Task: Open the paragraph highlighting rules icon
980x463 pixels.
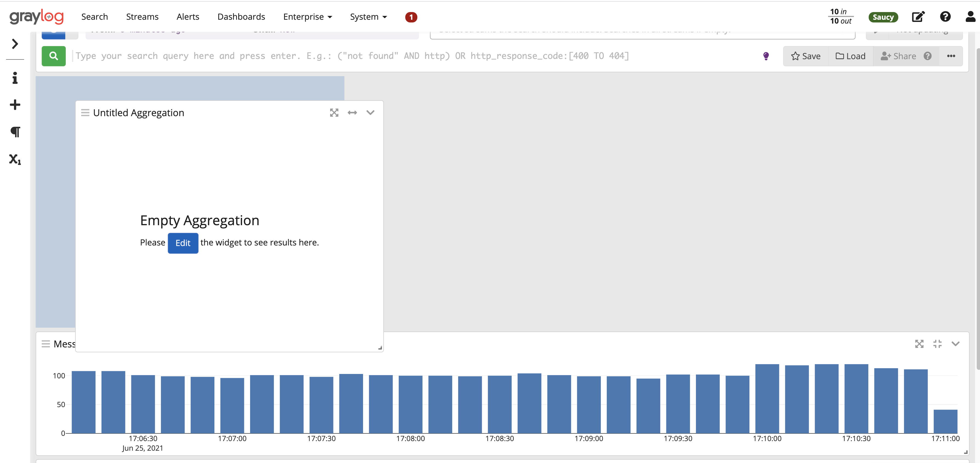Action: [x=15, y=132]
